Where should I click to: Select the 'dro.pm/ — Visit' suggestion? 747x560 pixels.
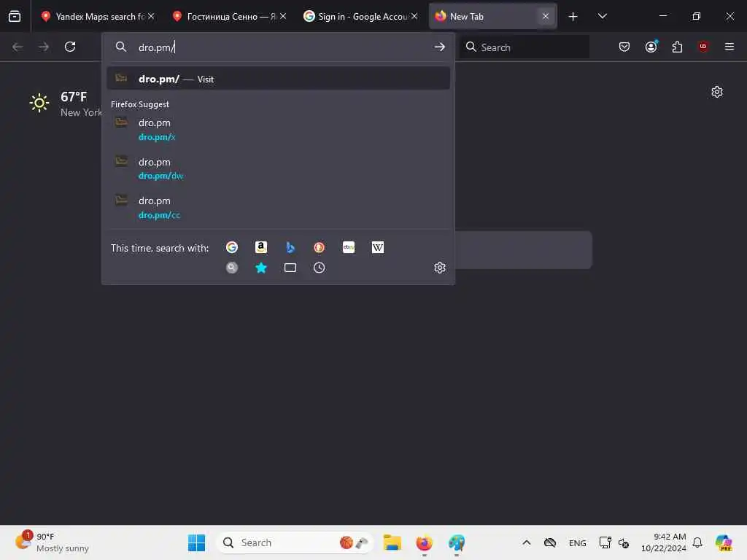[278, 79]
